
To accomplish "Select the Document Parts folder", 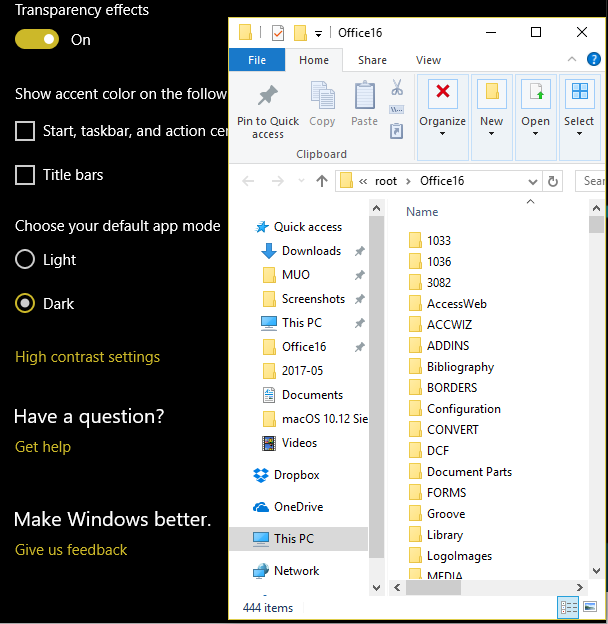I will tap(460, 472).
